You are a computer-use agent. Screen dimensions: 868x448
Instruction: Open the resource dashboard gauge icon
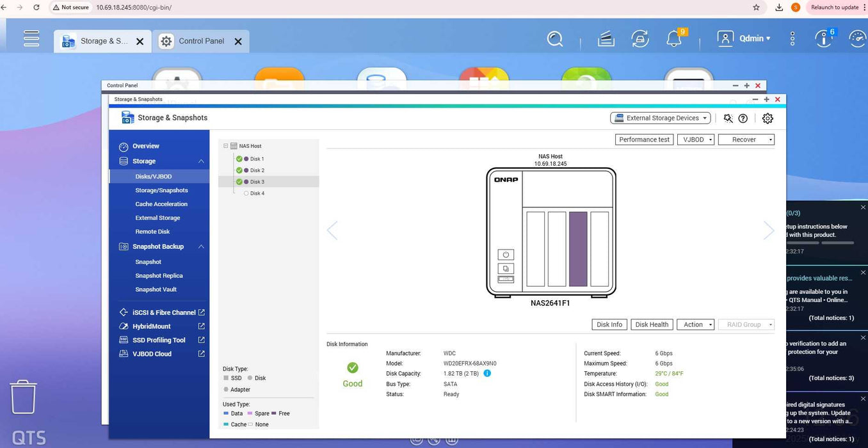click(x=858, y=39)
